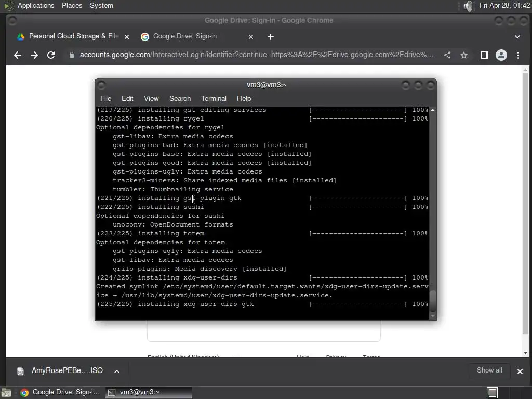This screenshot has width=532, height=399.
Task: Click the terminal title vm3@vm3:~
Action: point(267,85)
